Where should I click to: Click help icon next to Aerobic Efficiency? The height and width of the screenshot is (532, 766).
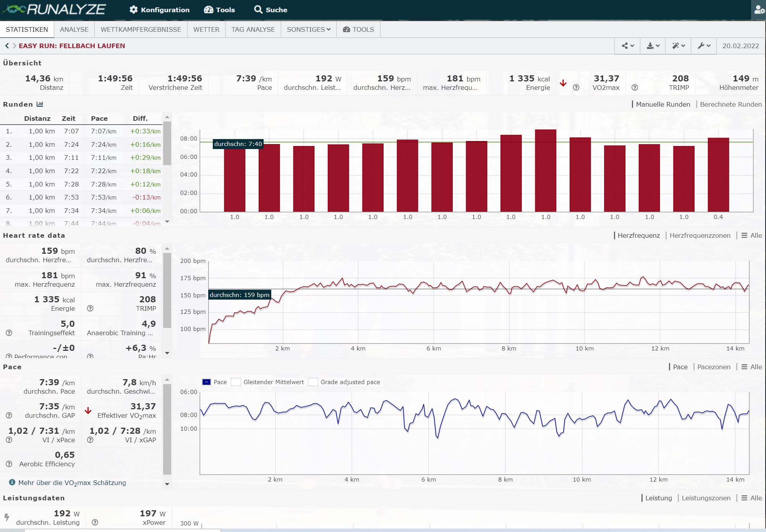[x=9, y=464]
